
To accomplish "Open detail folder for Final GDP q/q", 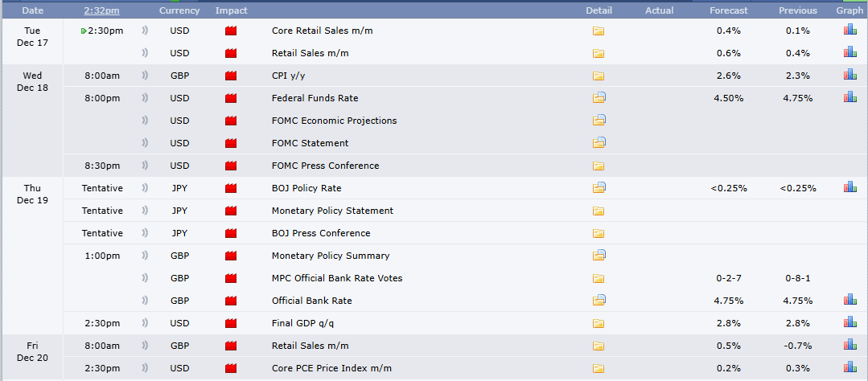I will tap(599, 323).
